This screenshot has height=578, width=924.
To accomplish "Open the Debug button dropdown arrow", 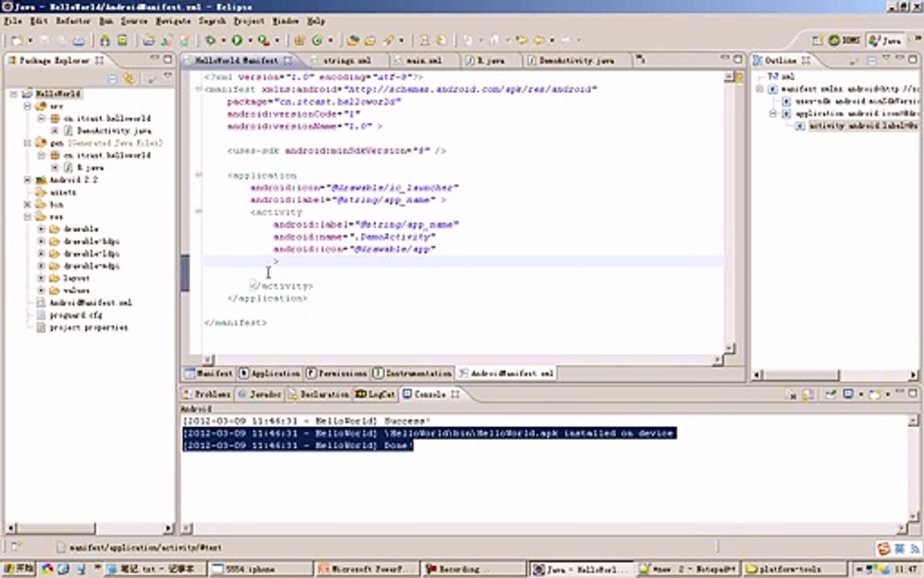I will (223, 41).
